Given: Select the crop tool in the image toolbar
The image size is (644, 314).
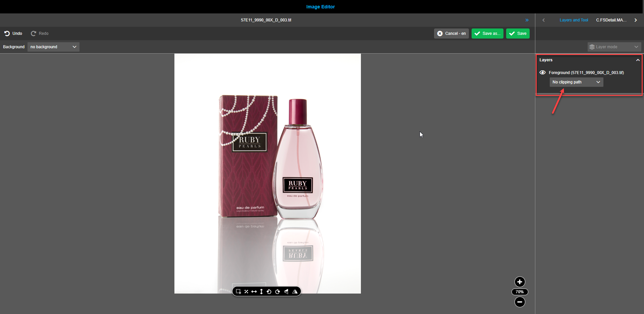Looking at the screenshot, I should pyautogui.click(x=238, y=291).
